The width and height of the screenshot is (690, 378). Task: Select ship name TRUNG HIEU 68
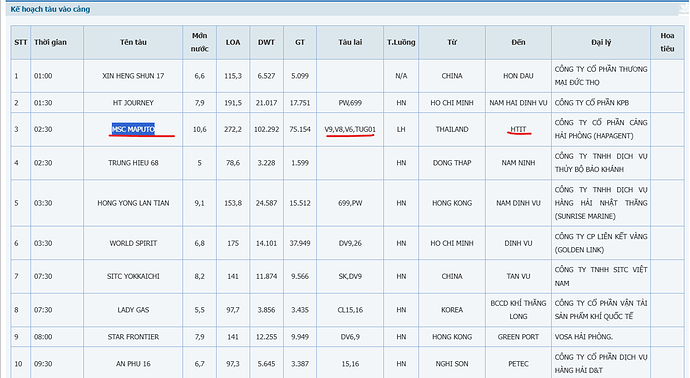(133, 163)
